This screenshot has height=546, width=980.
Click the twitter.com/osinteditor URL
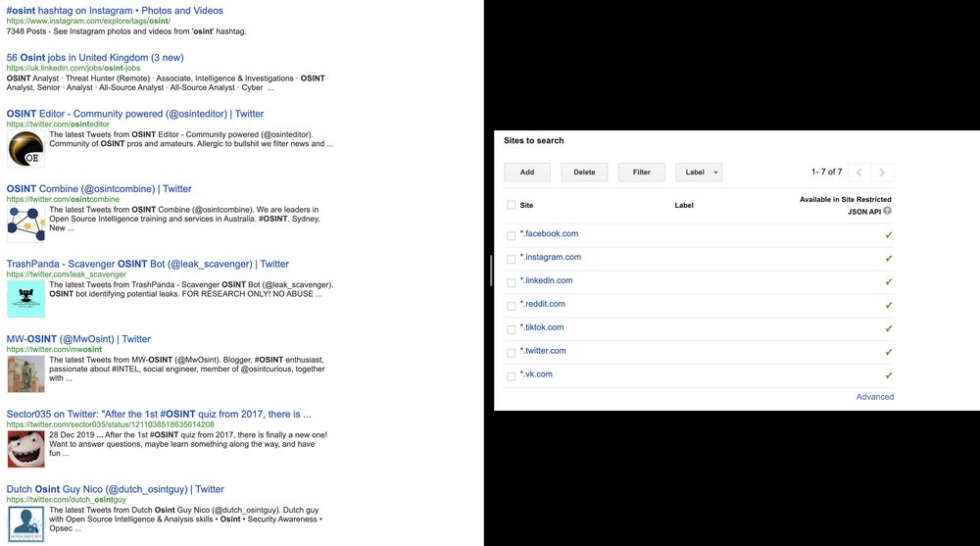click(x=58, y=124)
